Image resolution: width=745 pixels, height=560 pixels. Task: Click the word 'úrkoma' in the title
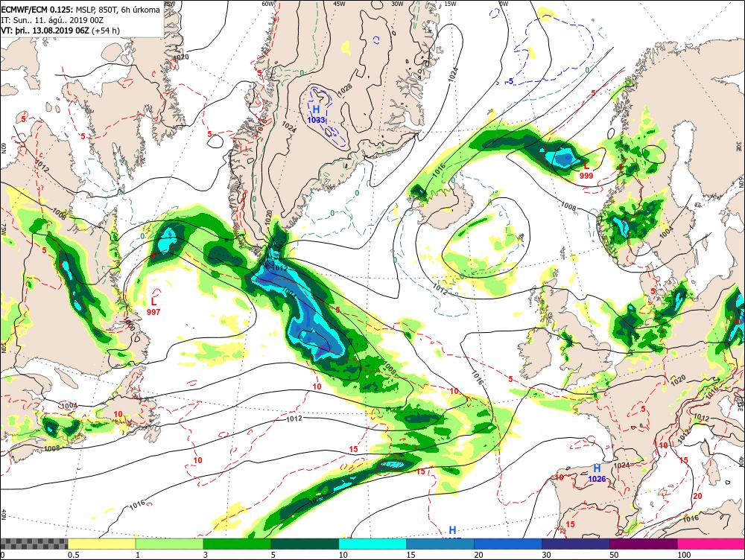[145, 10]
